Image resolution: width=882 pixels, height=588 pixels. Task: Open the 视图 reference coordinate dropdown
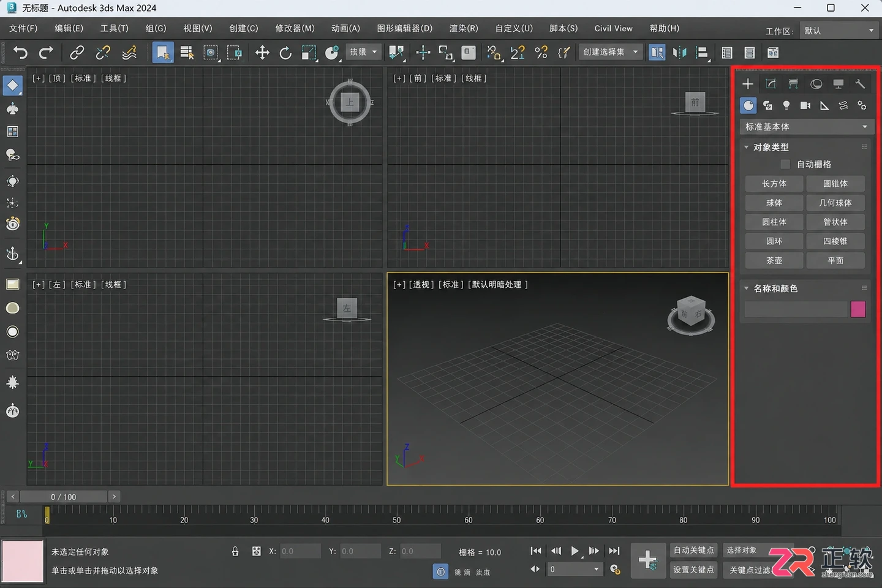click(364, 52)
